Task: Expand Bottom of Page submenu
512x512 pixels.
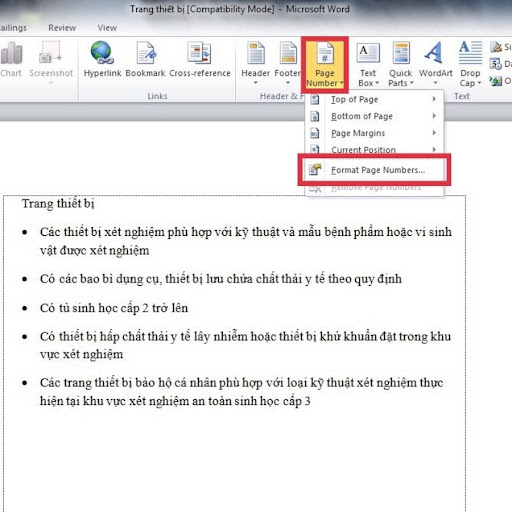Action: coord(374,116)
